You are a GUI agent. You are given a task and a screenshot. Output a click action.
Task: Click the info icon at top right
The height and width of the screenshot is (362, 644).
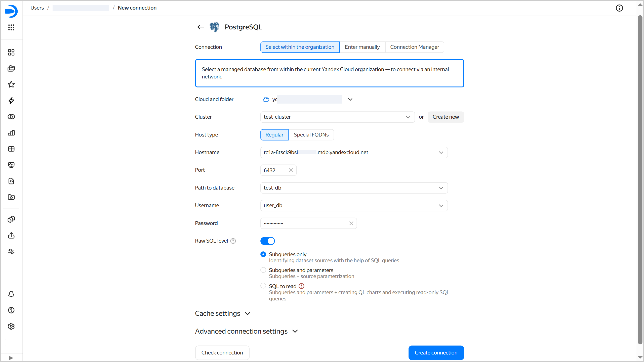pyautogui.click(x=619, y=8)
